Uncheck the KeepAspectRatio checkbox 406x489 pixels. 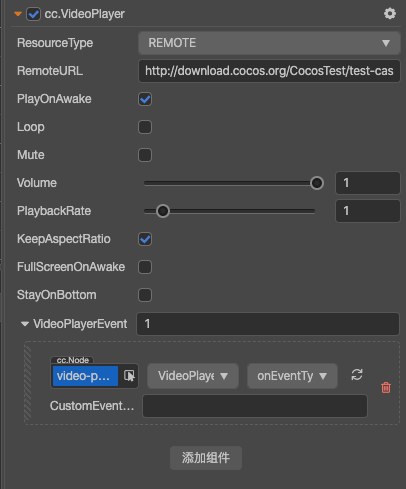click(145, 239)
